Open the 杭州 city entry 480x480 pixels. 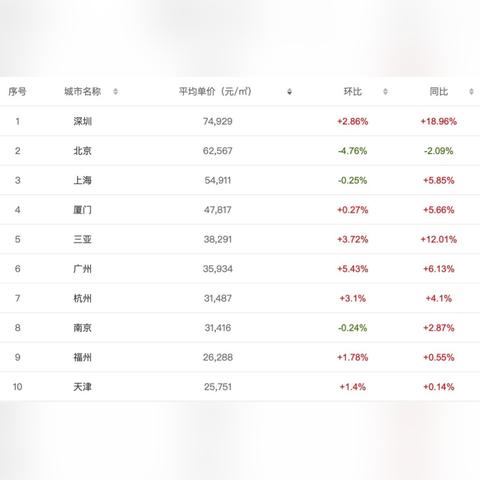coord(82,298)
